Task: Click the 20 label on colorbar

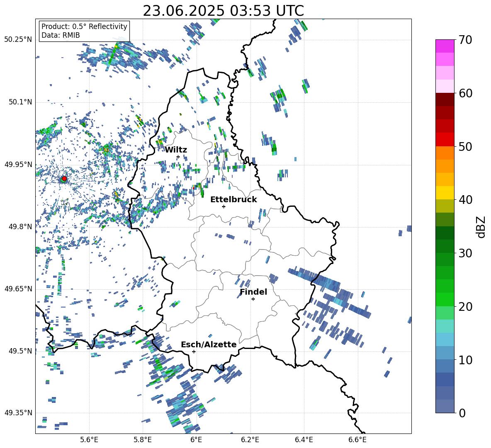Action: 465,307
